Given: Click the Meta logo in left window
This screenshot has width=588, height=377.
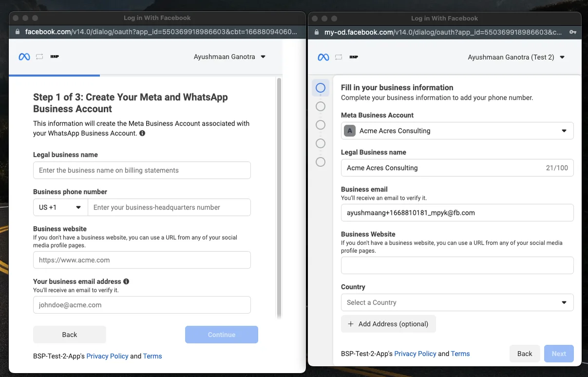Looking at the screenshot, I should [x=24, y=57].
